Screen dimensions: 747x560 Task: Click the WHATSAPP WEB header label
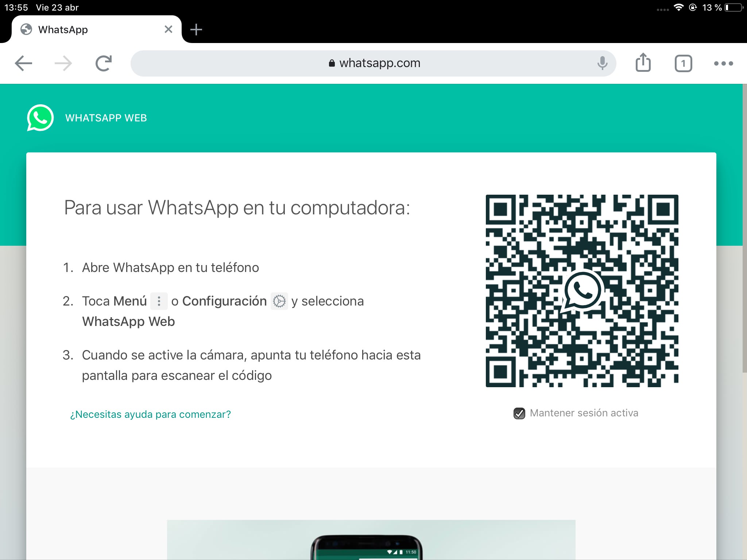pyautogui.click(x=107, y=118)
